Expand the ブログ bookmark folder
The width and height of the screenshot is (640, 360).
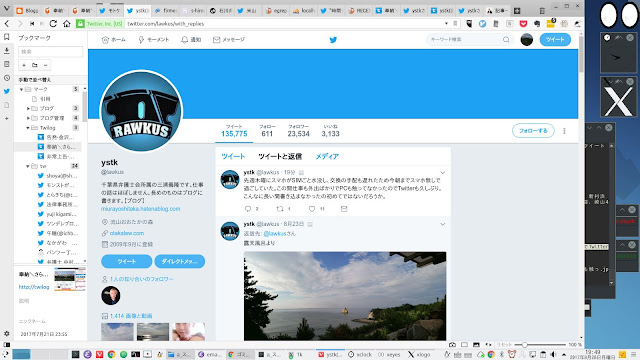28,108
